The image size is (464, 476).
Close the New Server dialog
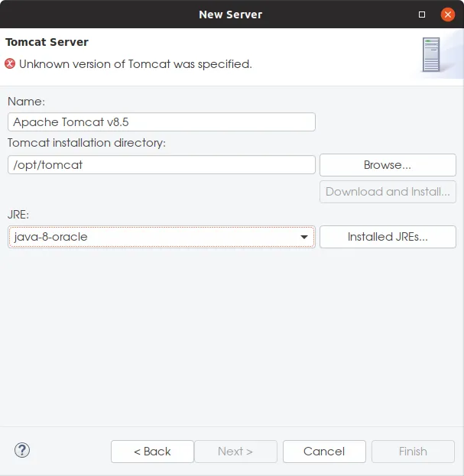point(448,15)
